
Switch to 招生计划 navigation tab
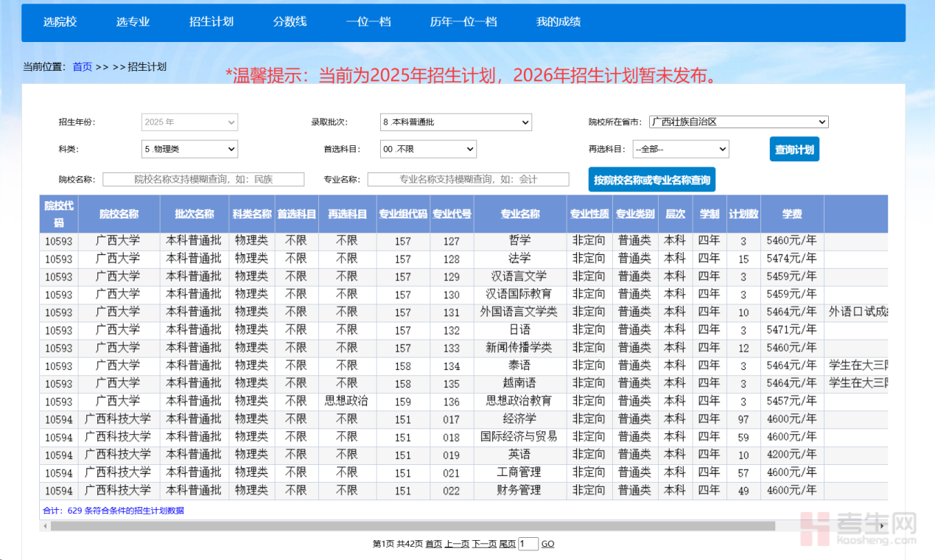click(211, 22)
